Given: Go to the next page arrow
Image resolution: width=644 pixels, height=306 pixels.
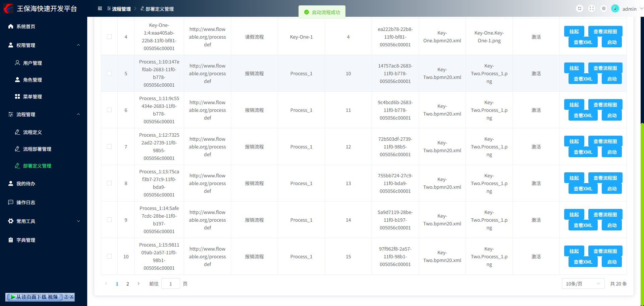Looking at the screenshot, I should coord(139,284).
